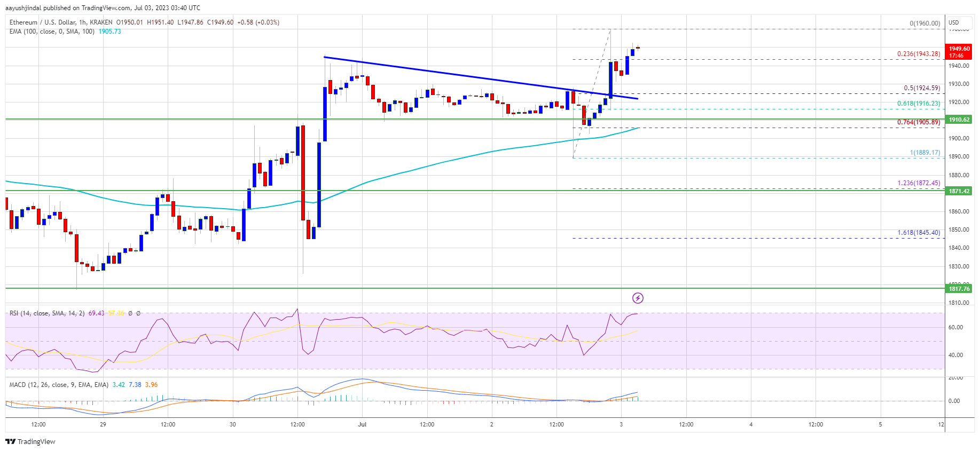980x451 pixels.
Task: Select the Fib label 0.764(1905.89)
Action: [919, 122]
